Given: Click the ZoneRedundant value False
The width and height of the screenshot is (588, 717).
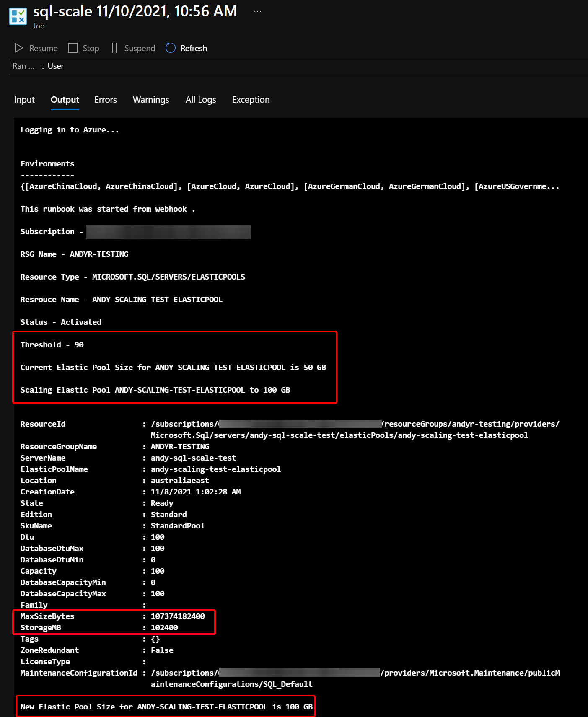Looking at the screenshot, I should tap(162, 650).
